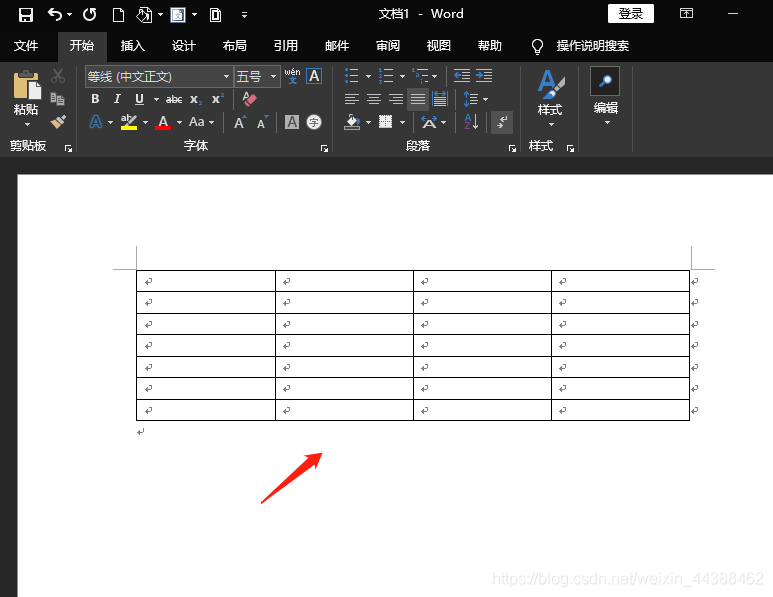Activate the Format Painter brush
773x597 pixels.
[x=58, y=122]
